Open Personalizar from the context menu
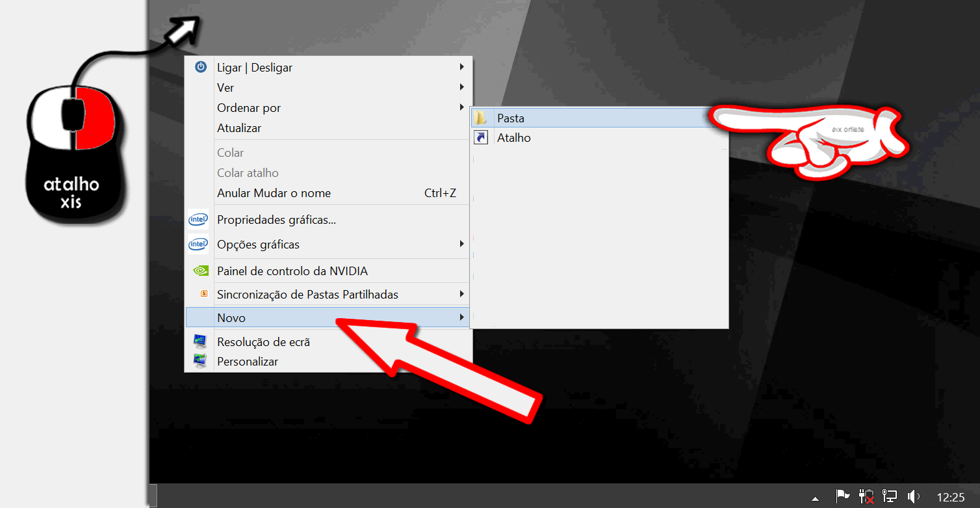Screen dimensions: 980x508 pyautogui.click(x=248, y=361)
